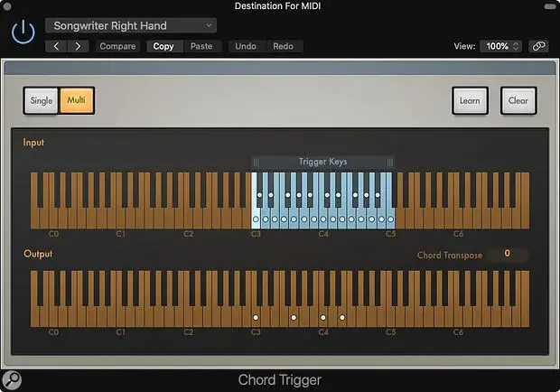The width and height of the screenshot is (560, 392).
Task: Toggle the plug-in power bypass button
Action: [22, 33]
